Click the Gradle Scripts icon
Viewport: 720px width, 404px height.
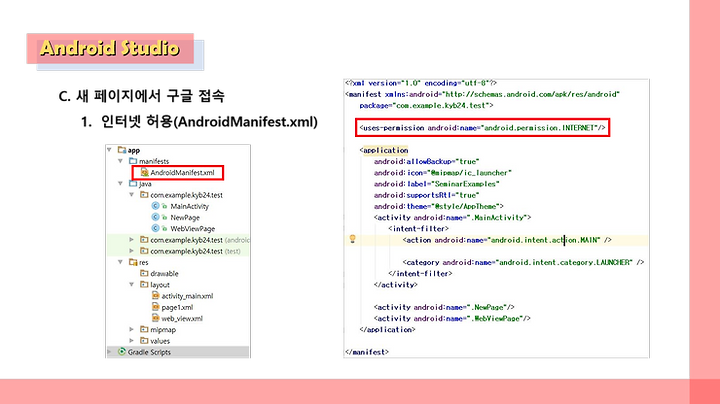(x=122, y=352)
